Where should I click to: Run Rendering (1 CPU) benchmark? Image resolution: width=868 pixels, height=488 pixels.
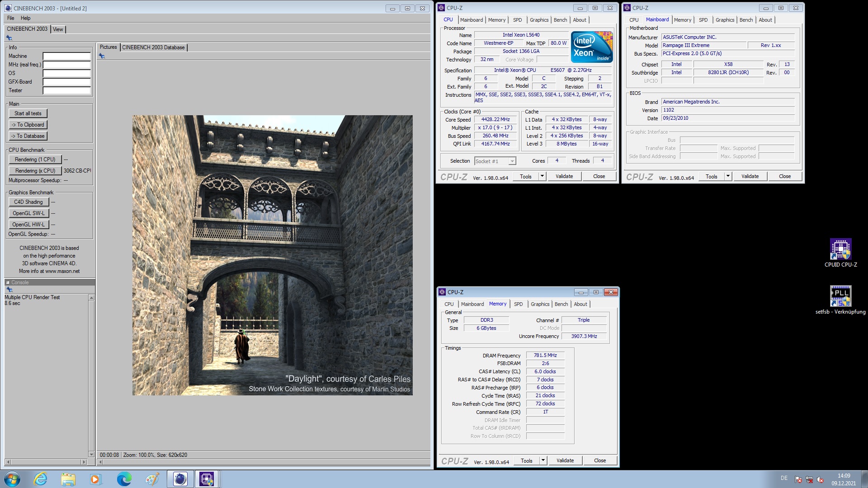[35, 160]
